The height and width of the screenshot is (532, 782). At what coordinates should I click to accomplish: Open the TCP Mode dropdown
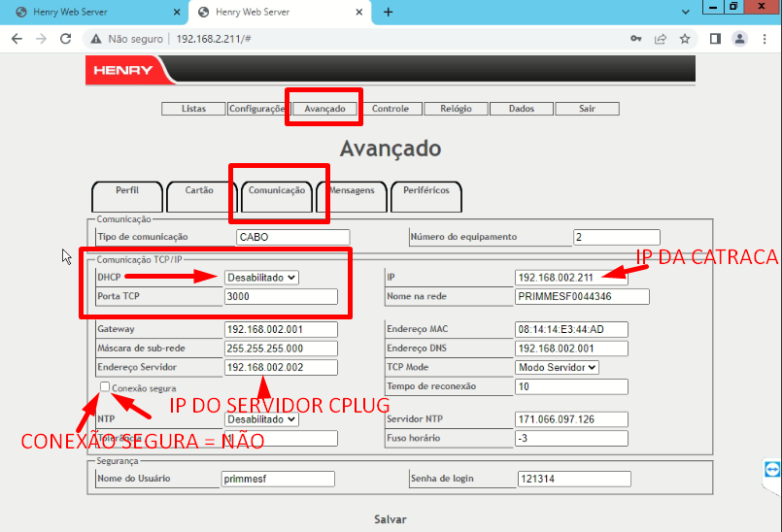coord(557,367)
